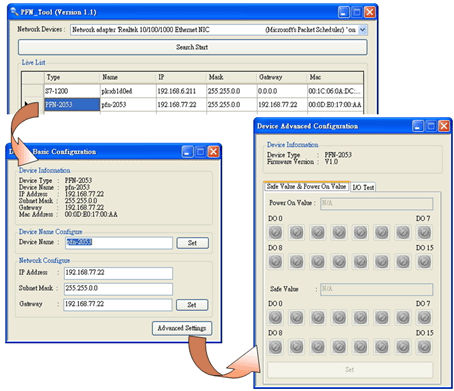Viewport: 454px width, 391px height.
Task: Click Set button beside Gateway field
Action: click(x=192, y=305)
